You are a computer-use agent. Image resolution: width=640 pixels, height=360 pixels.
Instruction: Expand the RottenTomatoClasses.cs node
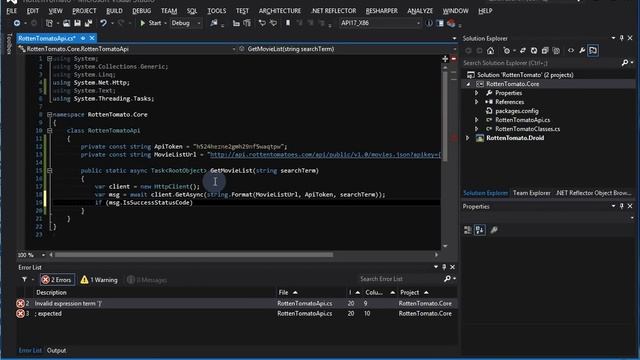[476, 129]
